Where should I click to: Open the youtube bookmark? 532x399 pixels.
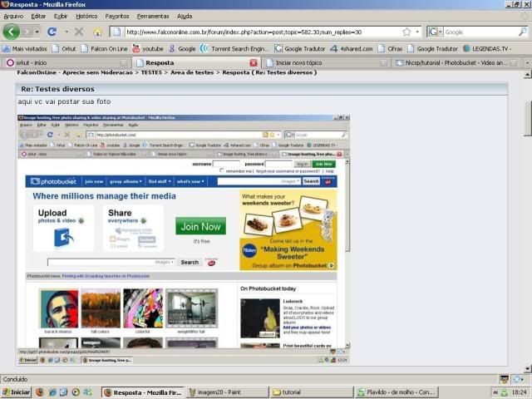click(x=148, y=48)
